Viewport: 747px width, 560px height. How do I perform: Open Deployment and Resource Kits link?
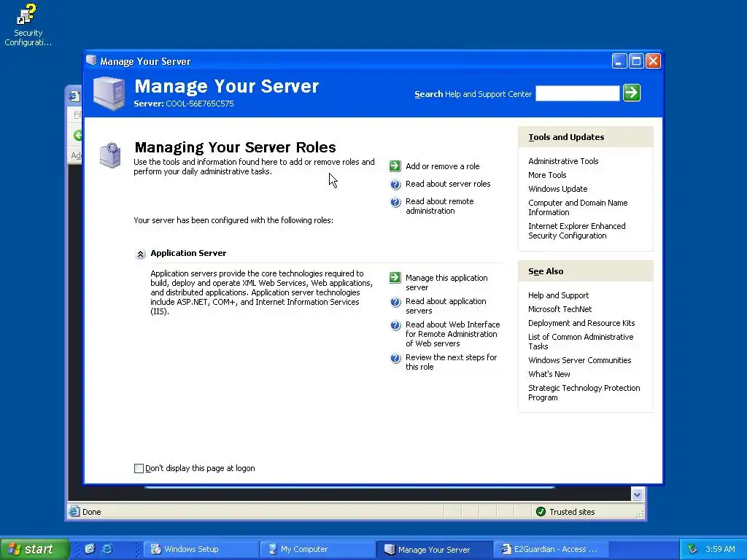tap(581, 323)
